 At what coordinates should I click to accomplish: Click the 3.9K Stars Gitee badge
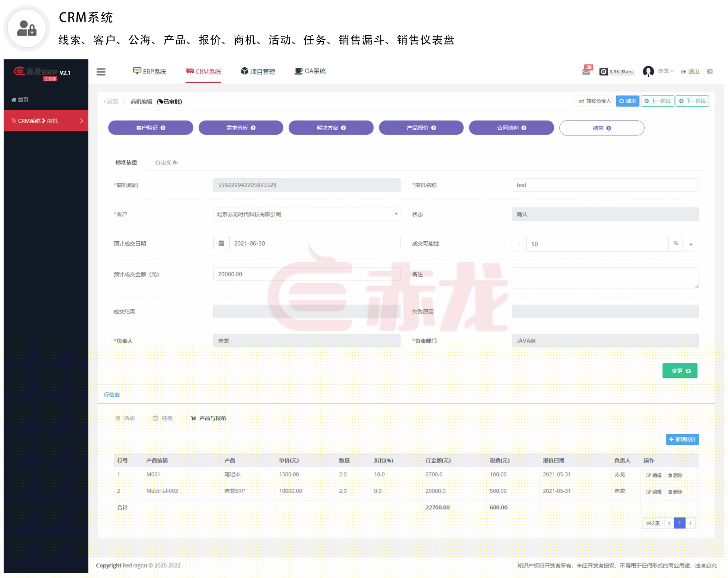coord(617,72)
